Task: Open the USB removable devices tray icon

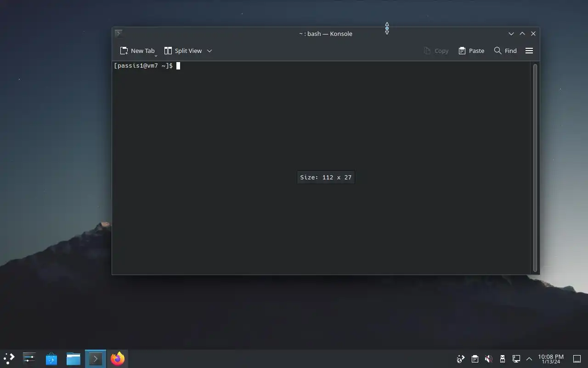Action: click(x=503, y=359)
